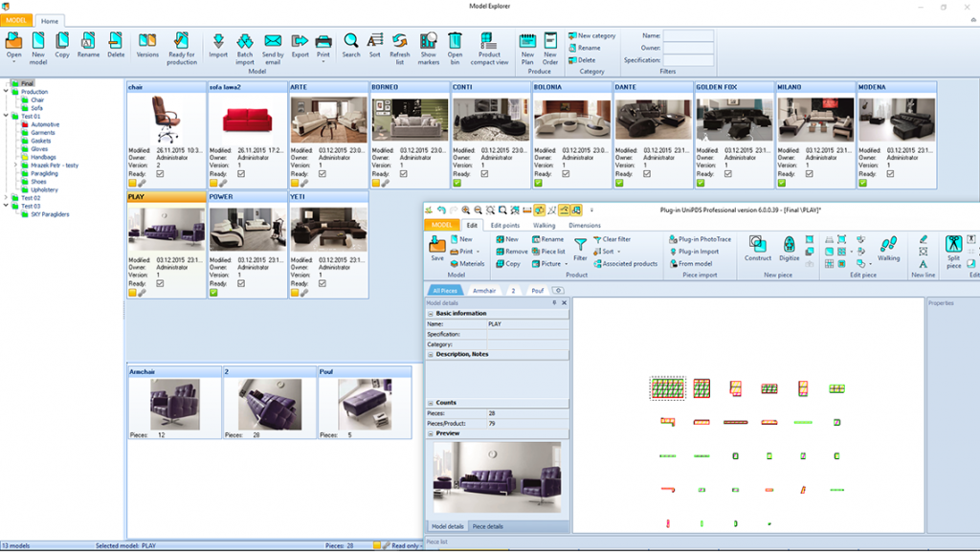Switch to Dimensions ribbon tab

click(585, 226)
